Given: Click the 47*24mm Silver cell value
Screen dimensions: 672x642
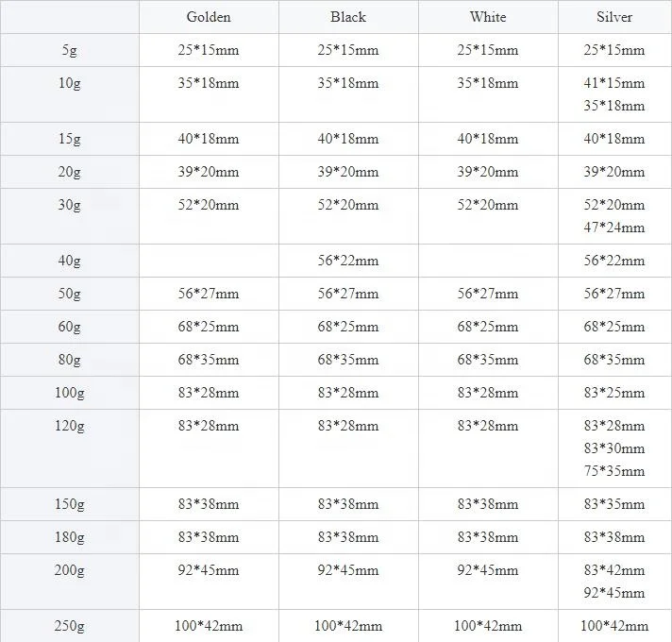Looking at the screenshot, I should point(614,228).
